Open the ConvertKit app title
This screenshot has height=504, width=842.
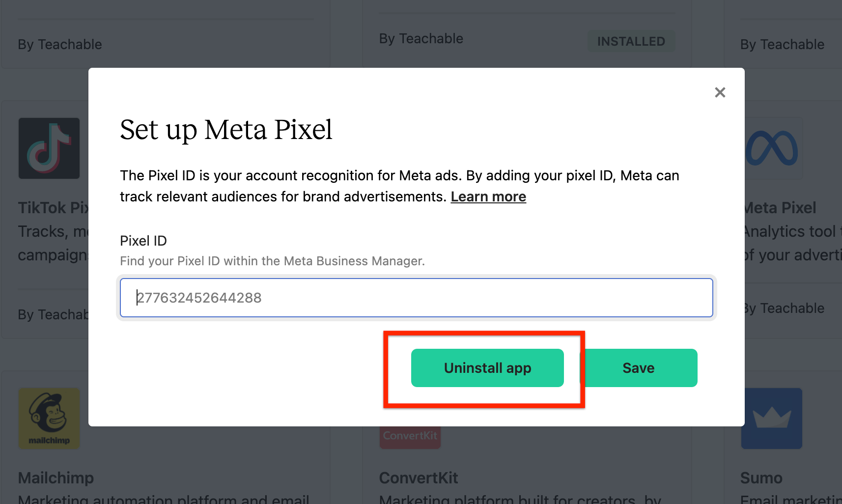pyautogui.click(x=419, y=478)
